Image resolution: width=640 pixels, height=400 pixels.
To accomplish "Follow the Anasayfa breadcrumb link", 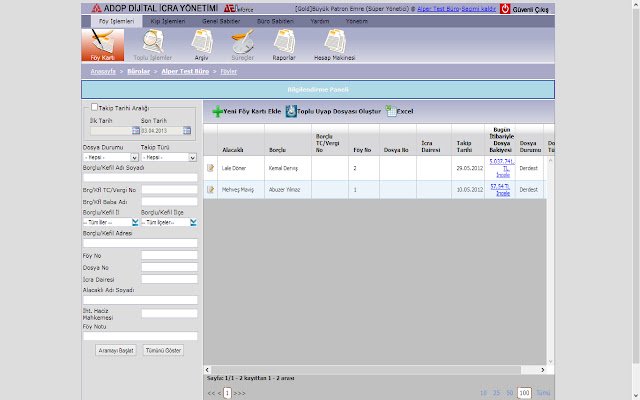I will click(103, 71).
